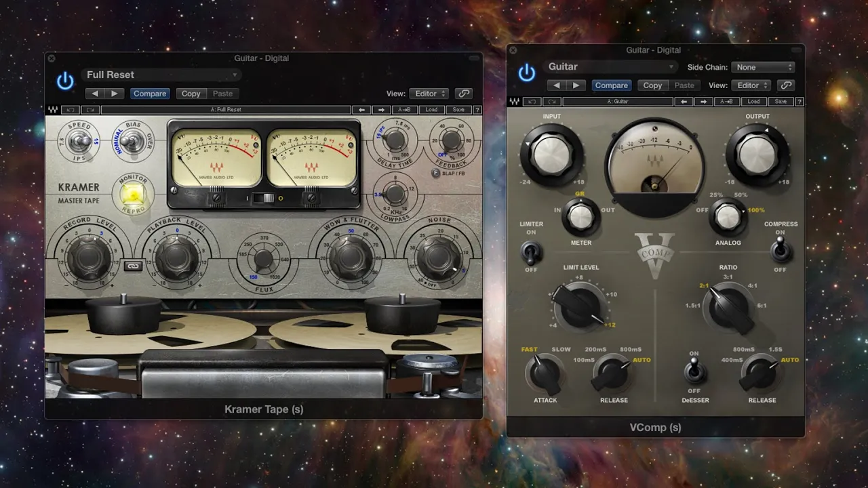Image resolution: width=868 pixels, height=488 pixels.
Task: Open help question mark in VComp
Action: (800, 102)
